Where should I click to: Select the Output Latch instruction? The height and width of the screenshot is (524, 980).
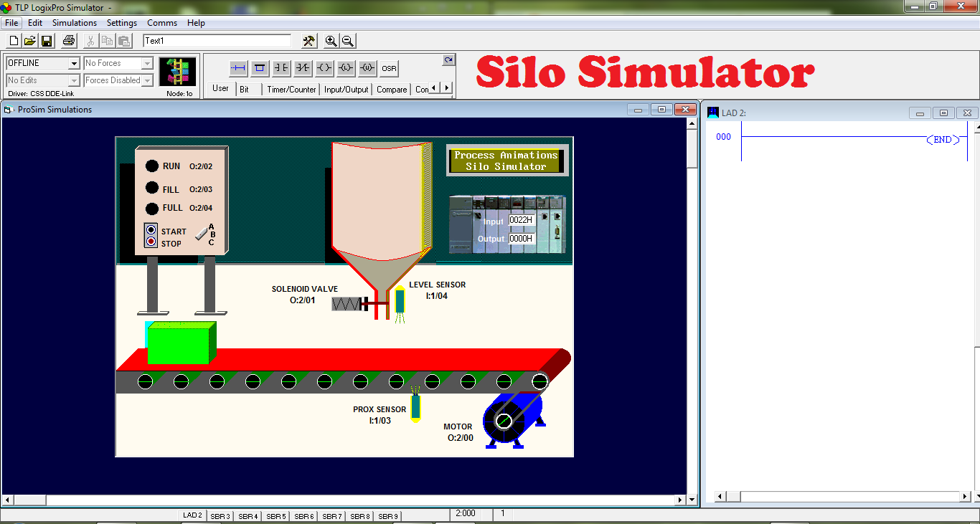tap(345, 67)
